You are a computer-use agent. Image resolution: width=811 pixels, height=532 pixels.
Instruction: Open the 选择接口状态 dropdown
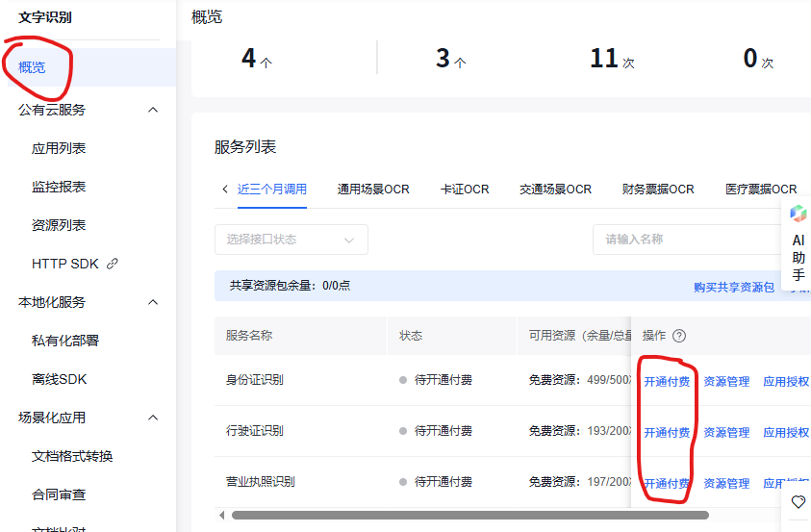[x=291, y=240]
